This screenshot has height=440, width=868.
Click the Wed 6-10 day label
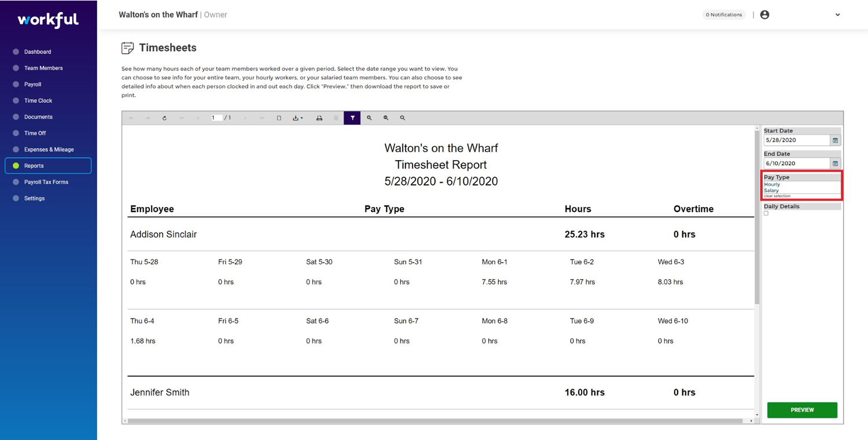click(673, 321)
